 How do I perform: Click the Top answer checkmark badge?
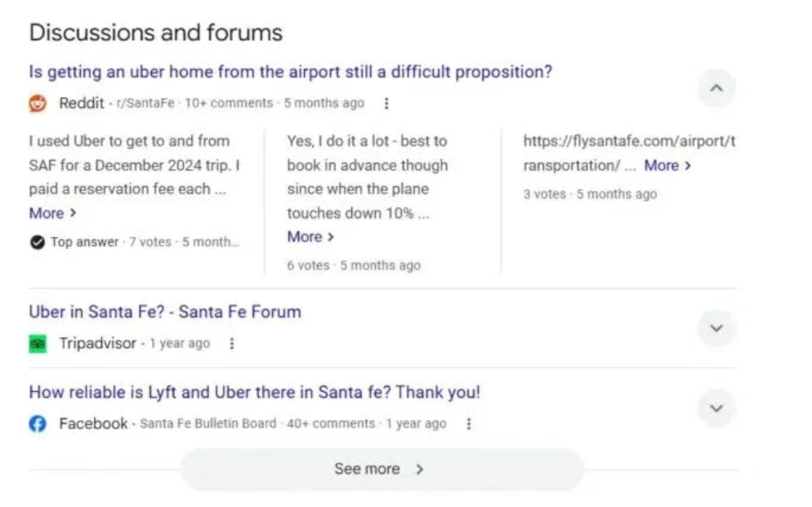(38, 242)
